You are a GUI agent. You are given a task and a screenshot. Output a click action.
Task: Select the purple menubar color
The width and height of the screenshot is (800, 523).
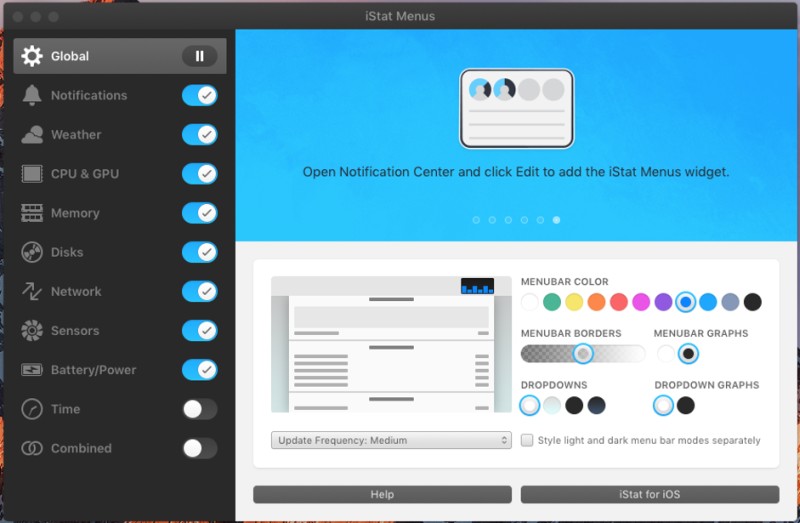coord(663,302)
